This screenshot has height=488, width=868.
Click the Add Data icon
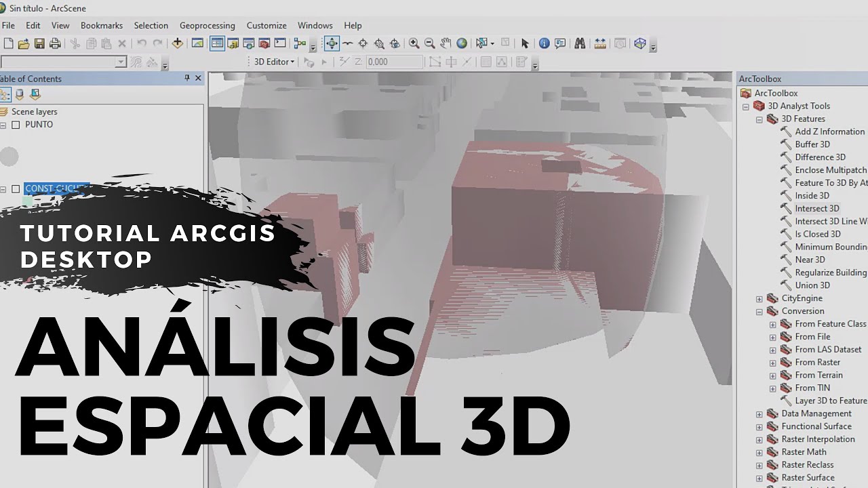click(178, 43)
